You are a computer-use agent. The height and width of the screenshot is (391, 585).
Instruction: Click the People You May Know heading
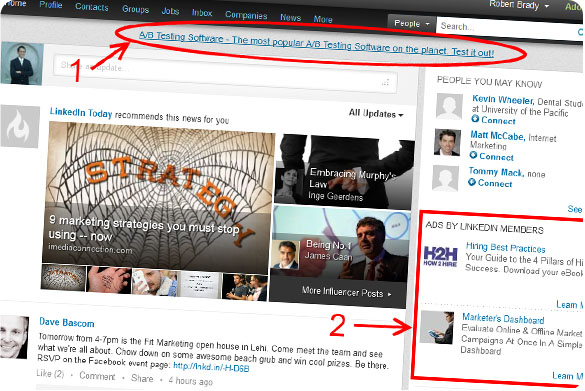pyautogui.click(x=489, y=82)
